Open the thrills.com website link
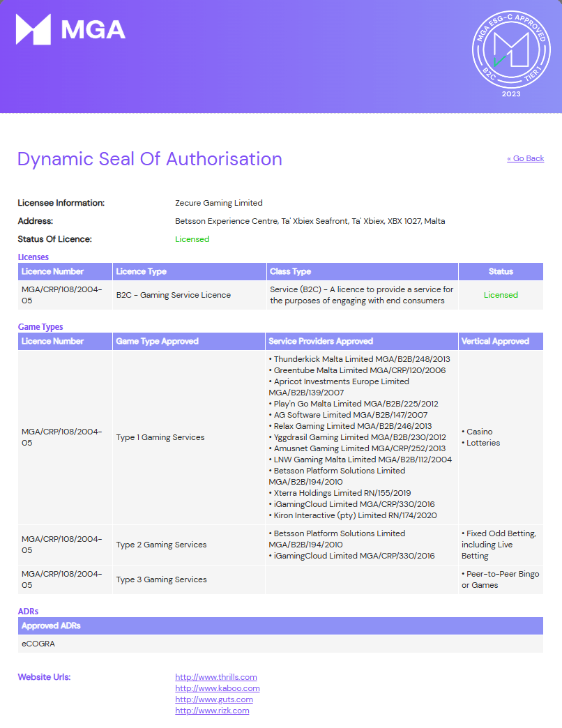Image resolution: width=562 pixels, height=728 pixels. pyautogui.click(x=215, y=677)
